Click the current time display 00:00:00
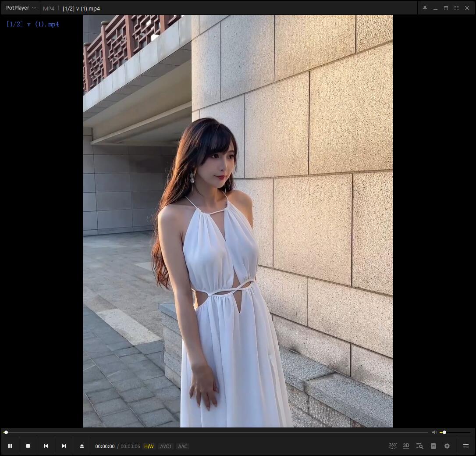The height and width of the screenshot is (456, 476). click(105, 446)
